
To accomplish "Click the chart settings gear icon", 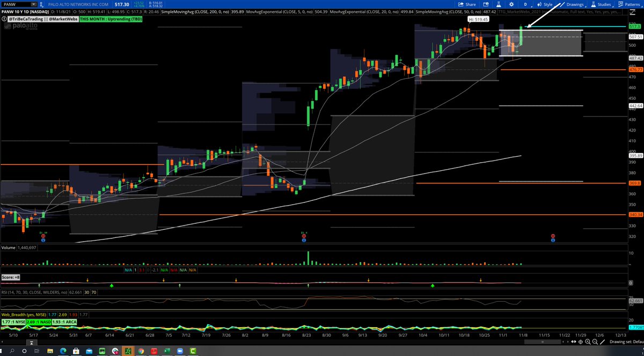I will pos(513,4).
